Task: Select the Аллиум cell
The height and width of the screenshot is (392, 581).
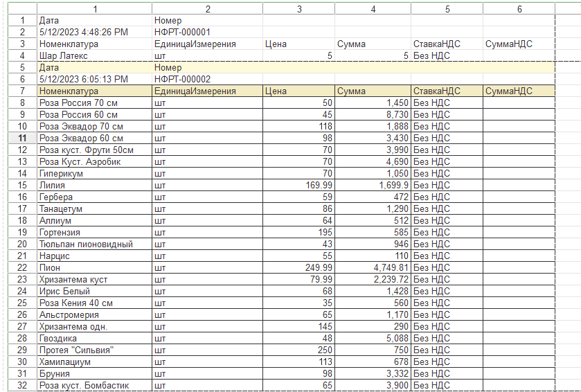Action: tap(94, 220)
